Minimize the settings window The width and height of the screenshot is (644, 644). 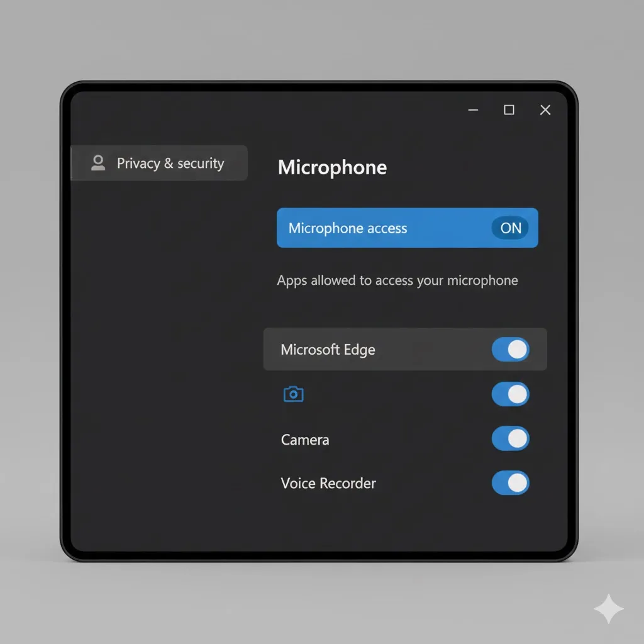coord(474,110)
